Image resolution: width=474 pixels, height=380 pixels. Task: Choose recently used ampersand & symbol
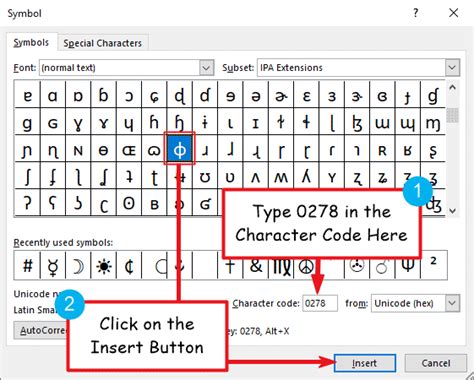256,268
